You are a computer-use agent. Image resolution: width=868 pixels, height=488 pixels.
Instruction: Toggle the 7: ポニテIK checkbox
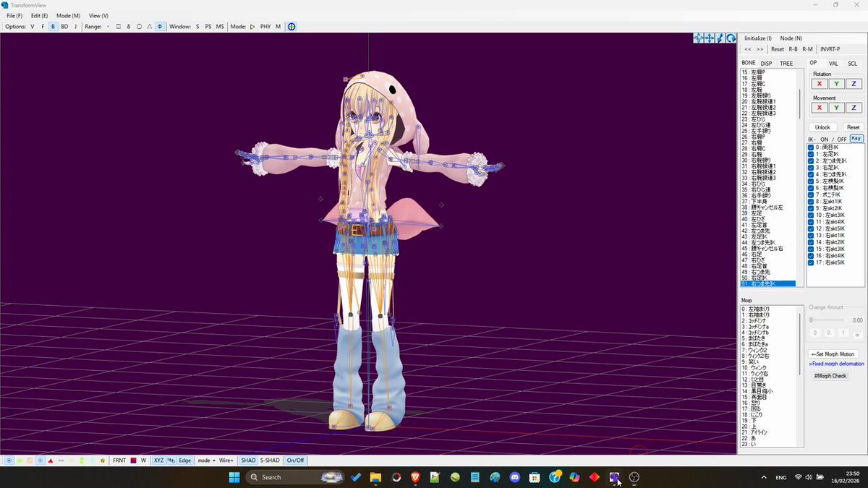(812, 194)
